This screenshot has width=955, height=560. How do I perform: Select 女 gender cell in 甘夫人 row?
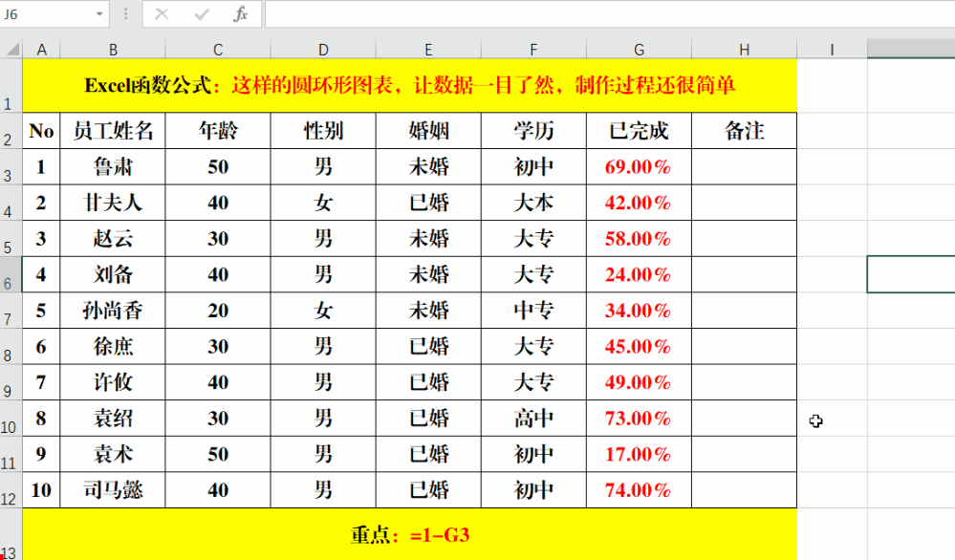click(x=323, y=203)
